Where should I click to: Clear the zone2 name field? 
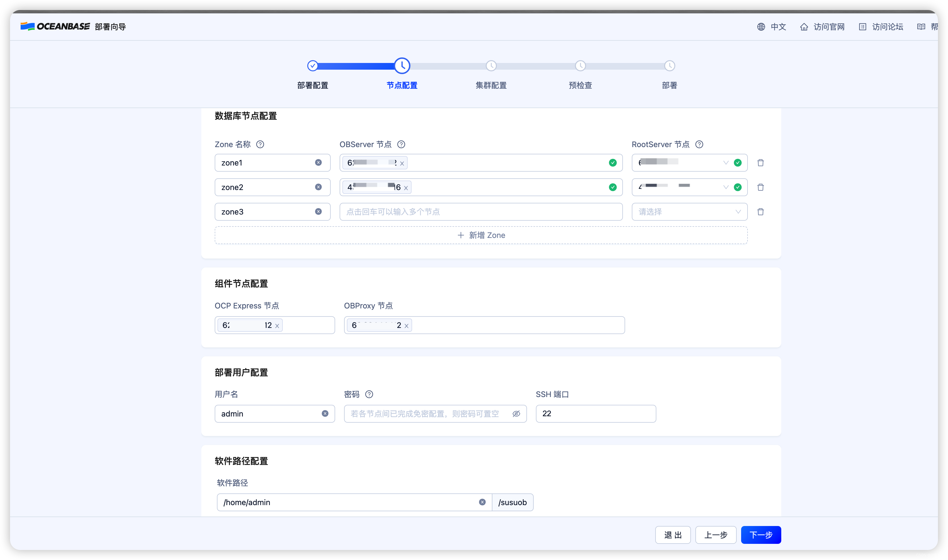(318, 187)
